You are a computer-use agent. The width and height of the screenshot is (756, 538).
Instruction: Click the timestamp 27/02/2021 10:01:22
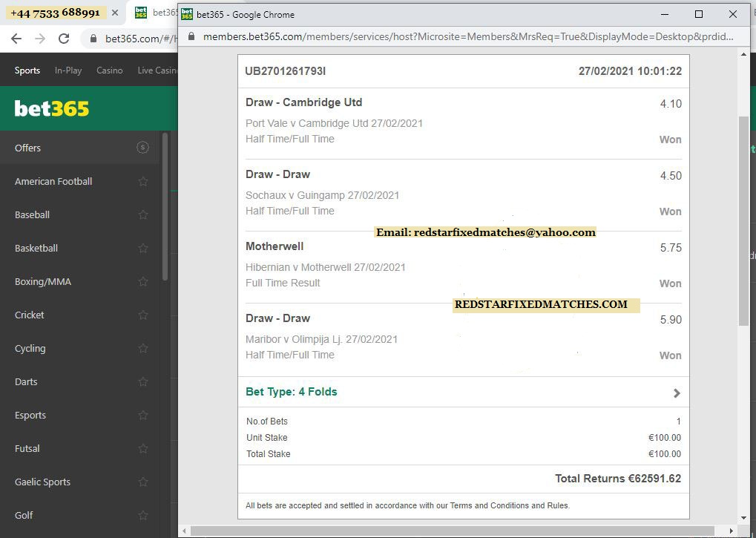(x=630, y=70)
